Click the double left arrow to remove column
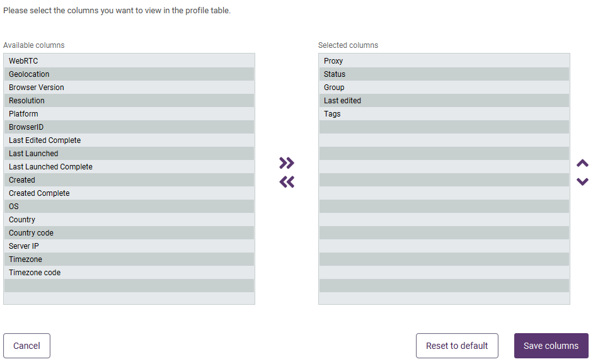 (287, 182)
